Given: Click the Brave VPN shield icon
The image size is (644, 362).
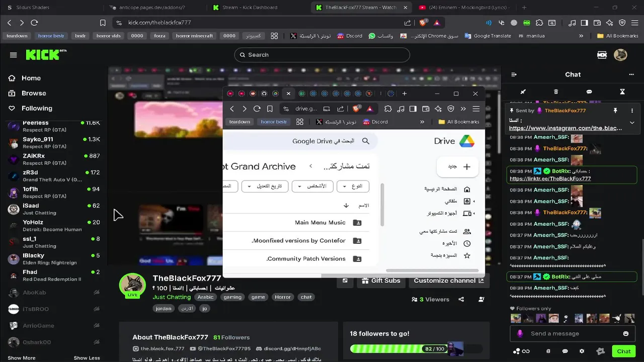Looking at the screenshot, I should 622,23.
